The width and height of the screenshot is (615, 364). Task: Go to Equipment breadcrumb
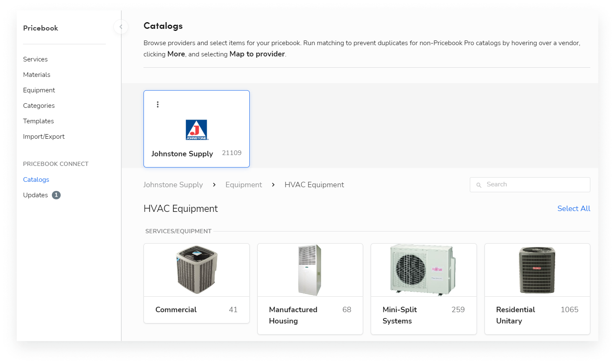click(244, 185)
